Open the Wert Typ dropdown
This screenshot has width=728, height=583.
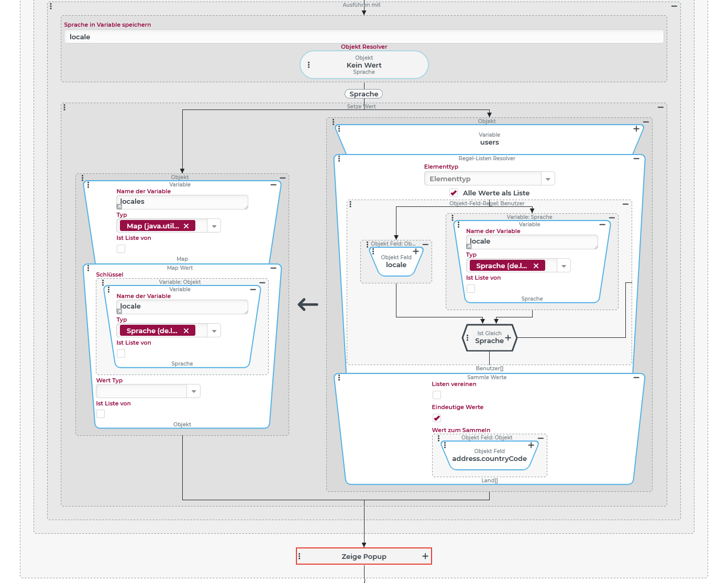(194, 391)
